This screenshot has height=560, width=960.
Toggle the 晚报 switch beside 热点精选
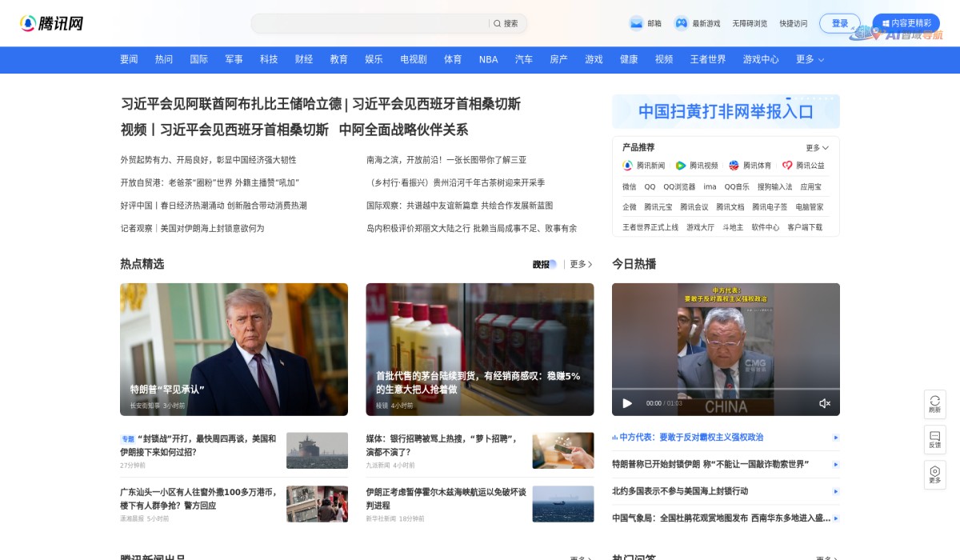[x=550, y=264]
